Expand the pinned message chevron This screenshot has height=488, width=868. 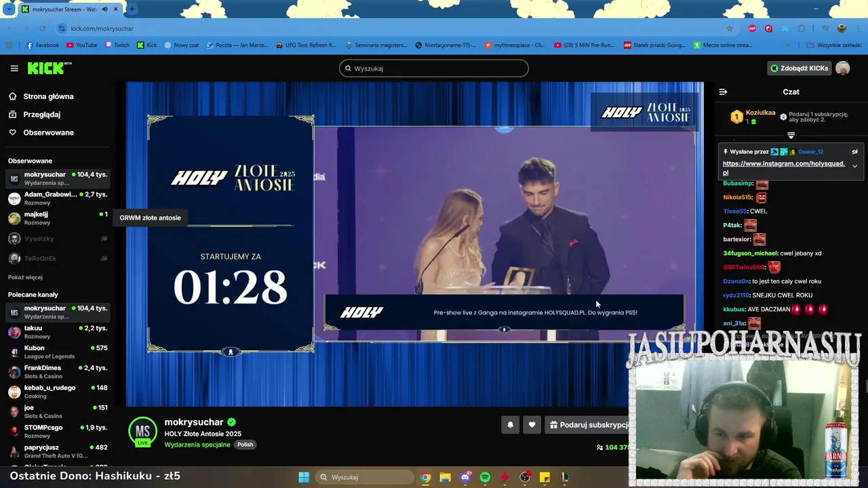click(x=854, y=166)
